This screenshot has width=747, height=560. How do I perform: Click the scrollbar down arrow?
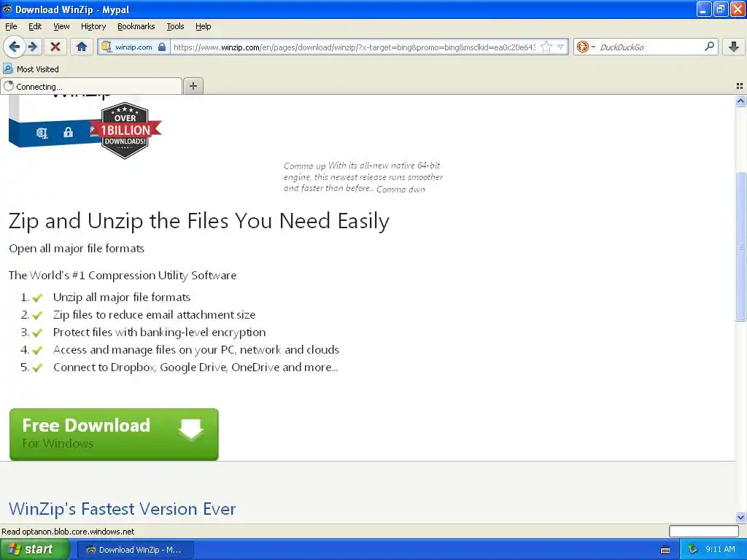point(741,517)
